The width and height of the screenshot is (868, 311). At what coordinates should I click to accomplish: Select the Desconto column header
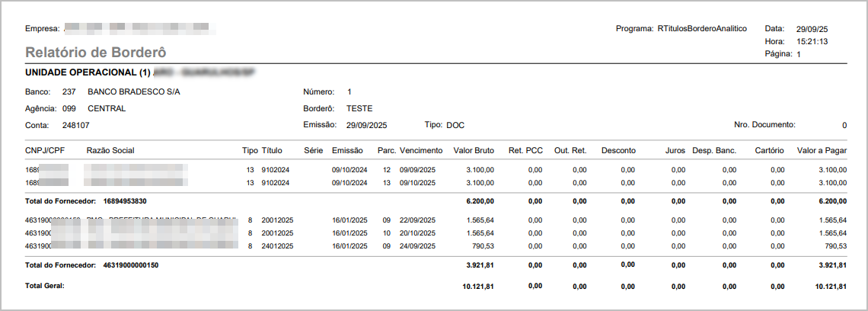coord(617,150)
